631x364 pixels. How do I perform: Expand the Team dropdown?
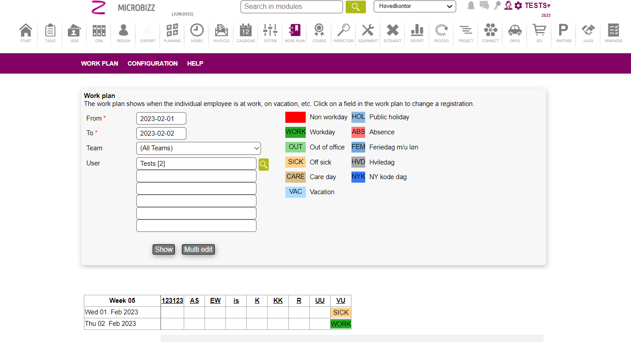[x=198, y=148]
